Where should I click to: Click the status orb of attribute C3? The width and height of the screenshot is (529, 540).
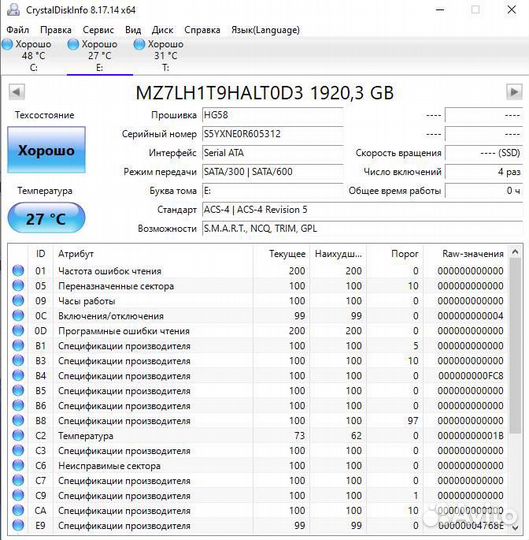(18, 450)
